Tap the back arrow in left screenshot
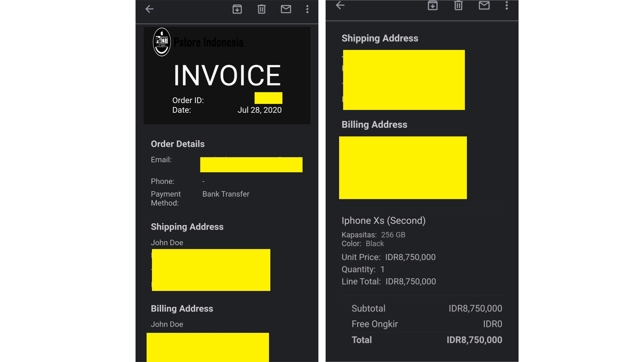 pyautogui.click(x=149, y=9)
